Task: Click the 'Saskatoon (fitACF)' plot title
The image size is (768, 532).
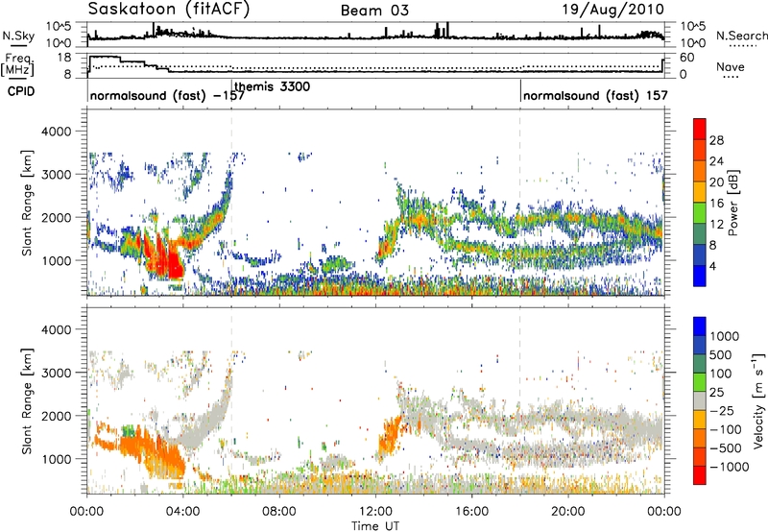Action: coord(169,10)
